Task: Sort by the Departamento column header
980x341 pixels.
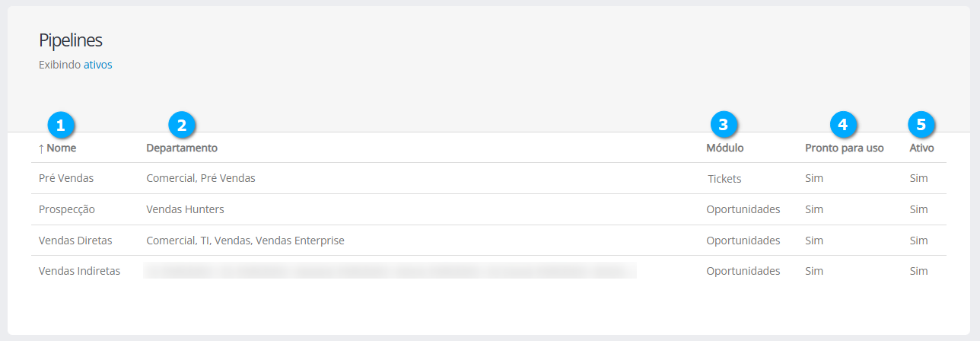Action: coord(182,148)
